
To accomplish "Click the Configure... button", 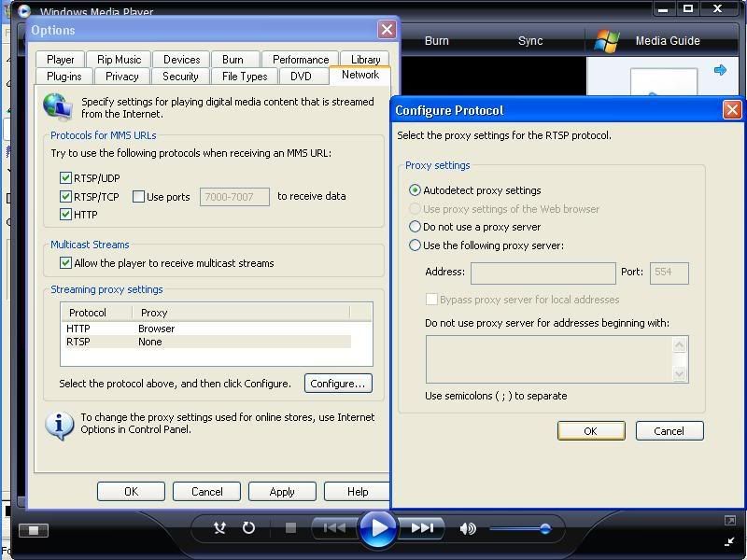I will 338,384.
